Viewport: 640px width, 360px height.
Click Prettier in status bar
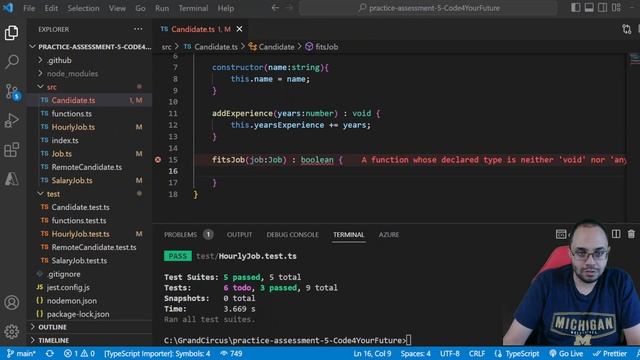610,353
